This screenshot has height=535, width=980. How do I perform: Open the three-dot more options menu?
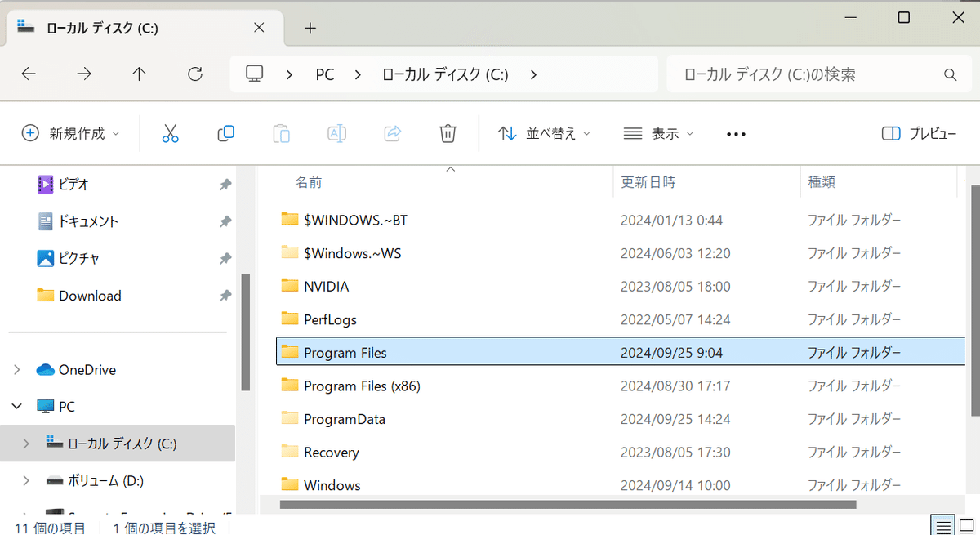click(736, 134)
